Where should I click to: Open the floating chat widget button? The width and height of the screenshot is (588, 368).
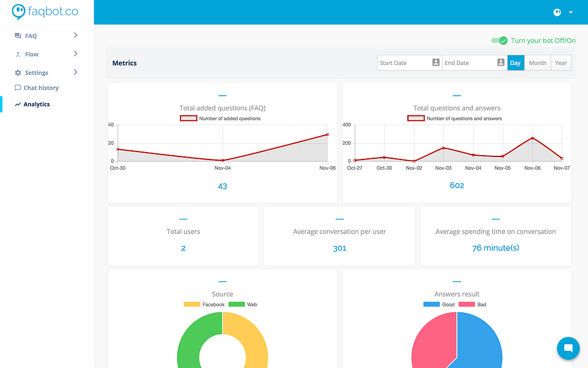point(568,348)
